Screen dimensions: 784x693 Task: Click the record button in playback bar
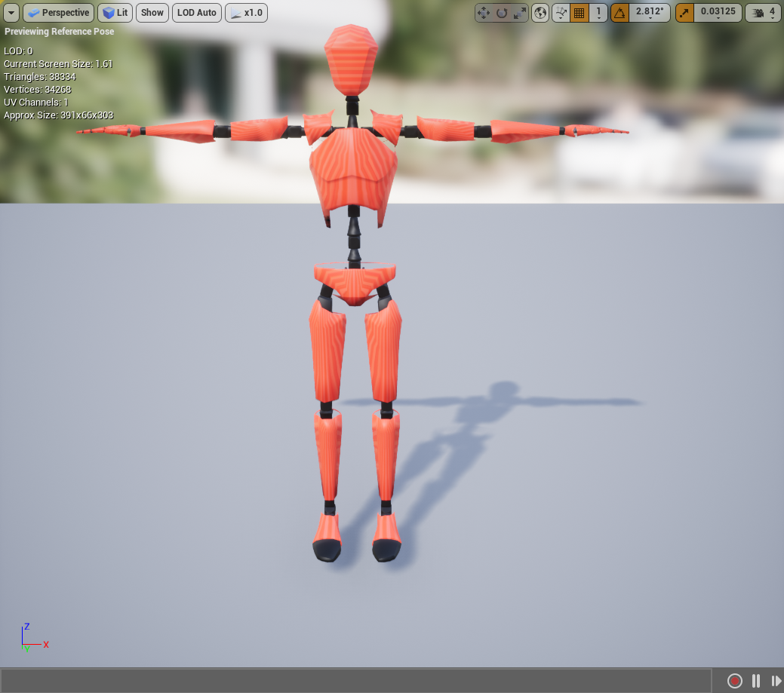[734, 680]
